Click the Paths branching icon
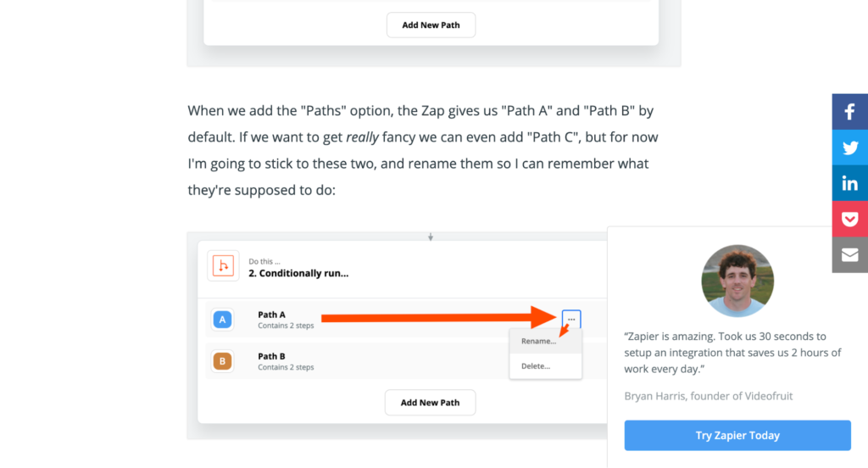 coord(223,266)
